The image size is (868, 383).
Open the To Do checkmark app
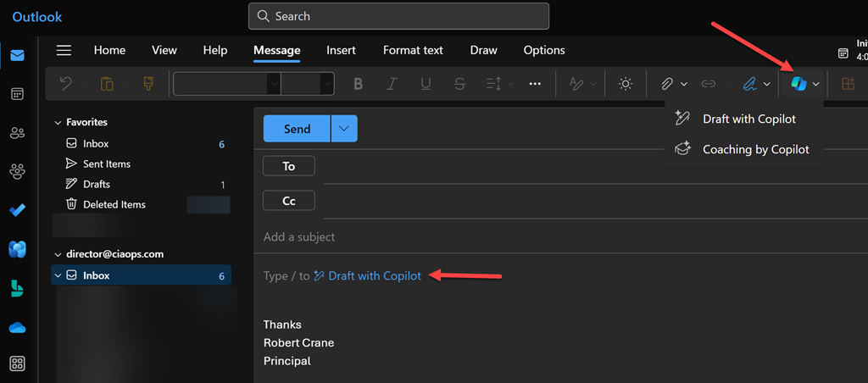tap(17, 210)
